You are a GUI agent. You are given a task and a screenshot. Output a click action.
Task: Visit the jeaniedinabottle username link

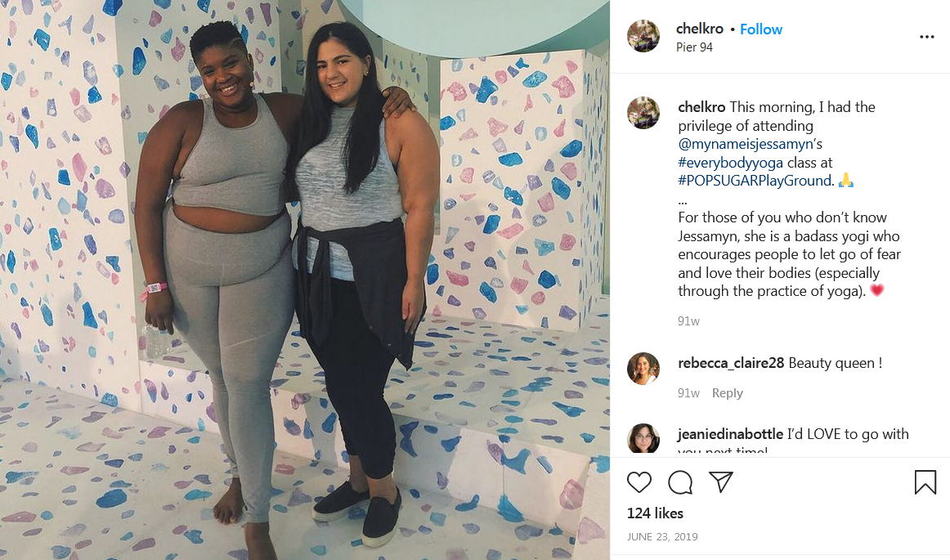(731, 434)
